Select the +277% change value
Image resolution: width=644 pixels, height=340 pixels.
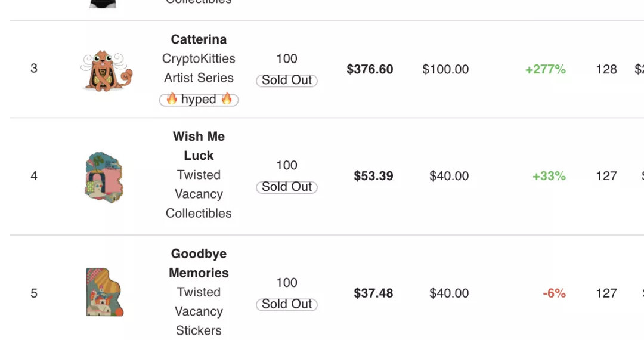pos(546,69)
